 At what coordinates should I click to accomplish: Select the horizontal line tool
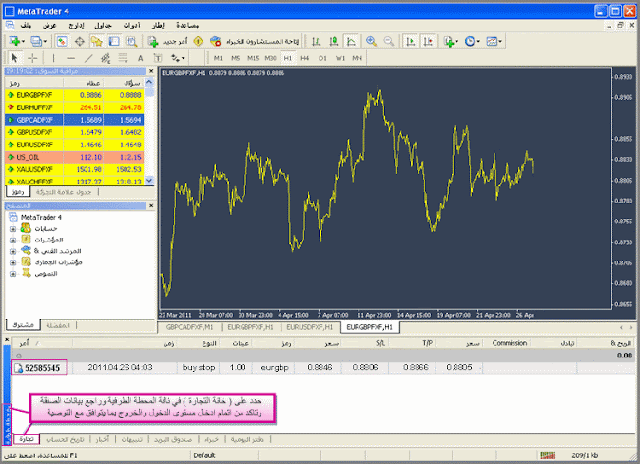[x=71, y=58]
